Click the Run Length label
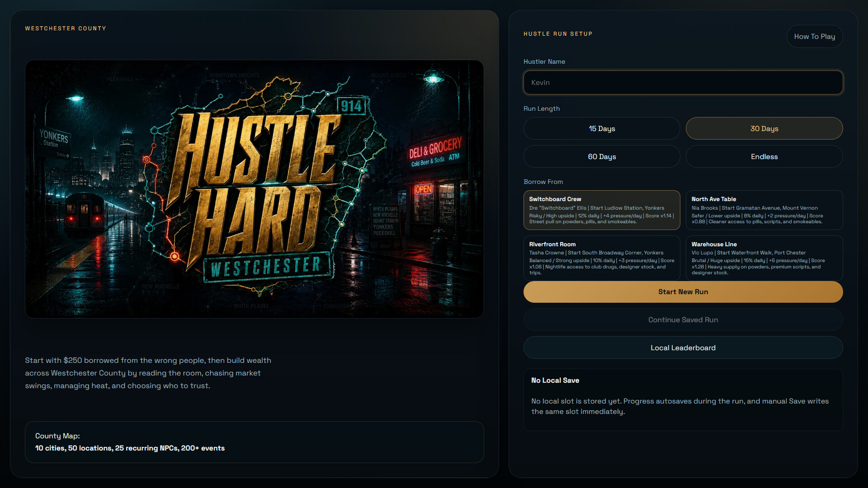Viewport: 868px width, 488px height. click(x=542, y=108)
